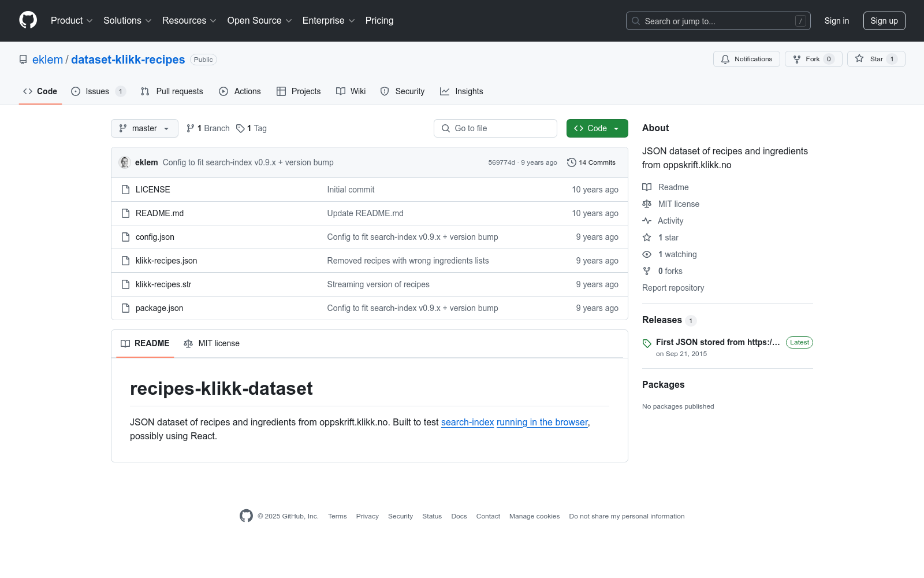This screenshot has height=578, width=924.
Task: Click the history clock icon near 14 Commits
Action: coord(572,162)
